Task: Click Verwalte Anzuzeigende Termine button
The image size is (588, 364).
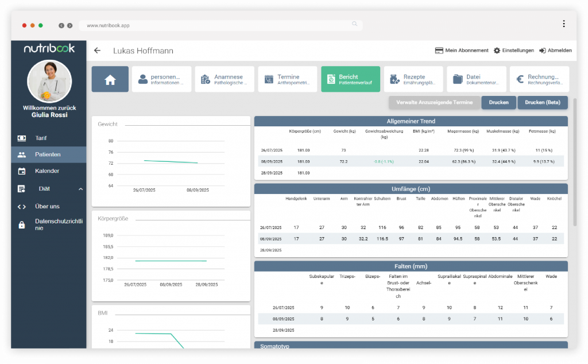Action: (x=434, y=103)
